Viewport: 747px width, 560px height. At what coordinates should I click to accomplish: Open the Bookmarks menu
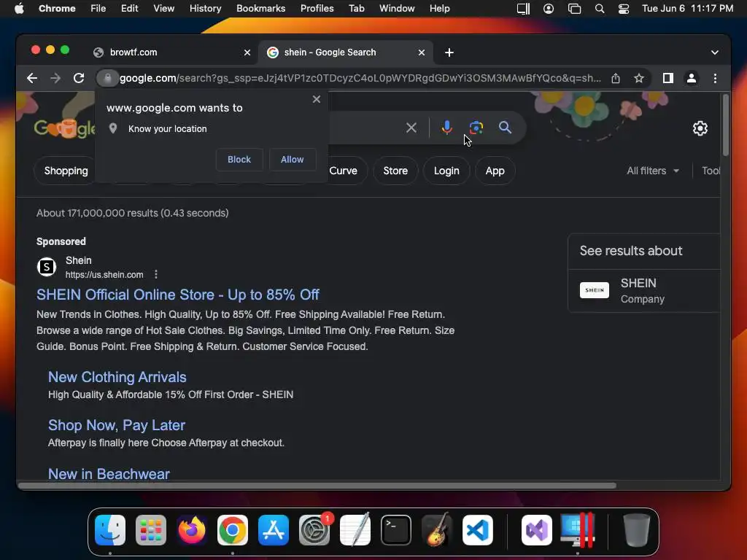[260, 9]
